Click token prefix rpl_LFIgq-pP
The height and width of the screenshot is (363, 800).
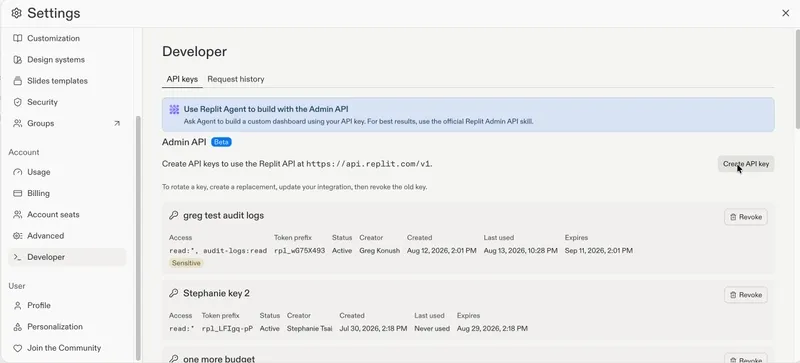(x=227, y=329)
